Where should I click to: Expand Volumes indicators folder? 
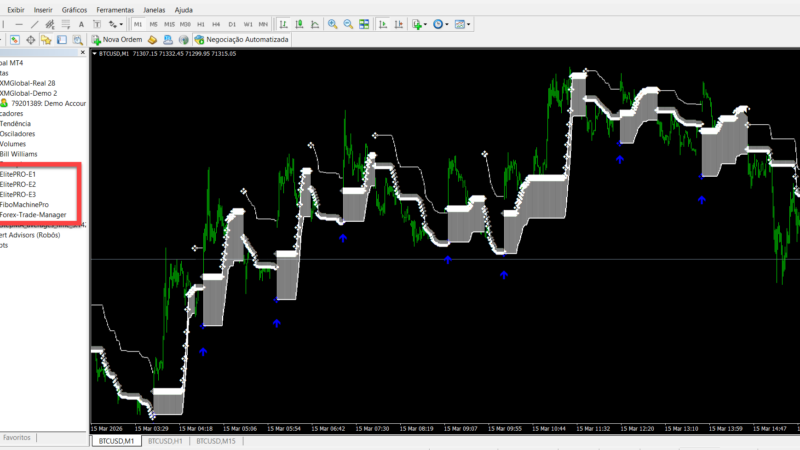(x=13, y=144)
